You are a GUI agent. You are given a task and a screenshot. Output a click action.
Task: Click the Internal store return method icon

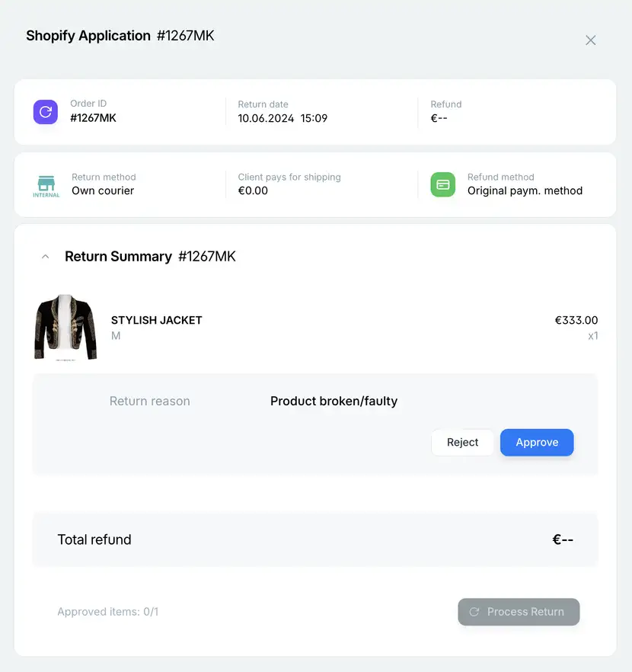[46, 187]
